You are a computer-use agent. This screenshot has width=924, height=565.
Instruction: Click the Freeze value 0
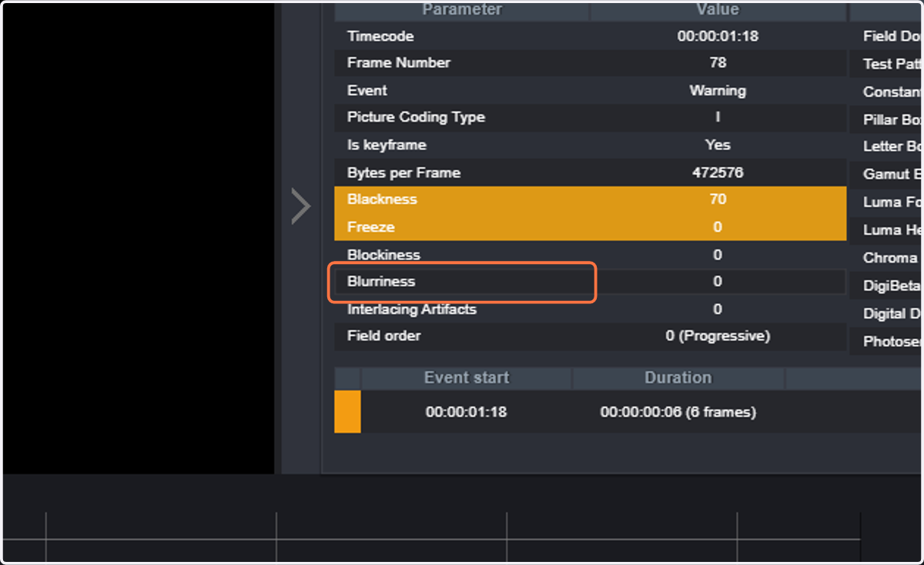click(x=718, y=227)
